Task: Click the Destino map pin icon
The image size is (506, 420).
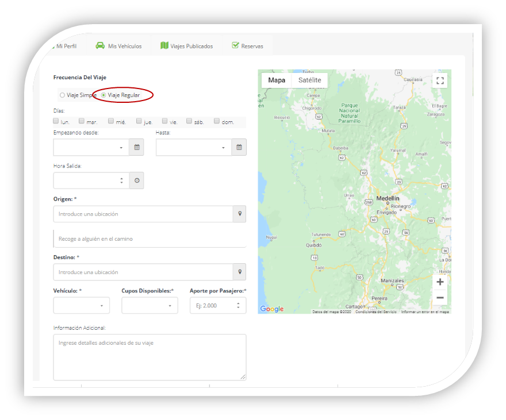Action: coord(240,272)
